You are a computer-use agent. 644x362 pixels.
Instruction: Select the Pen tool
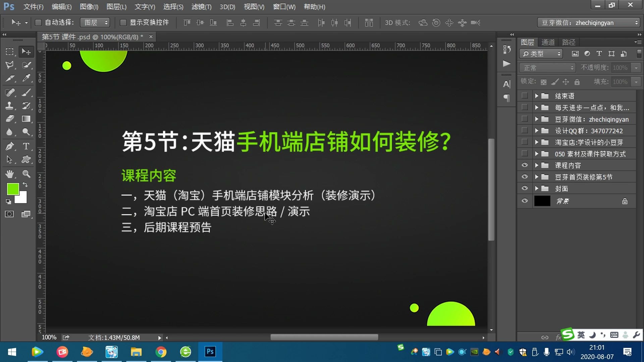(9, 146)
